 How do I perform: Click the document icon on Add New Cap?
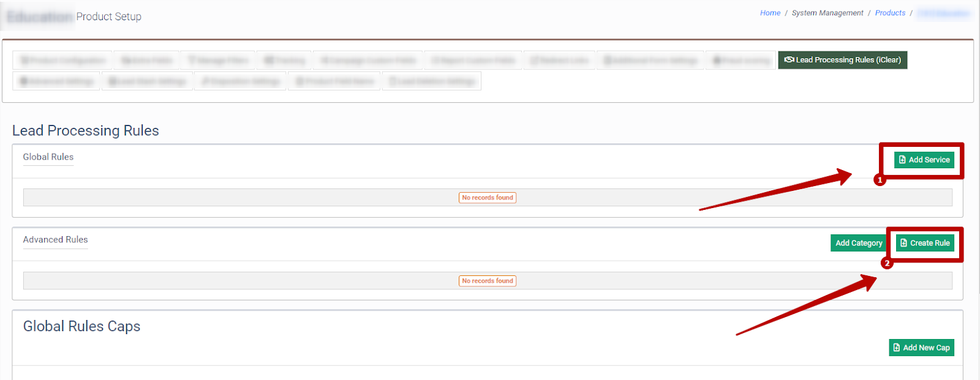click(x=897, y=348)
